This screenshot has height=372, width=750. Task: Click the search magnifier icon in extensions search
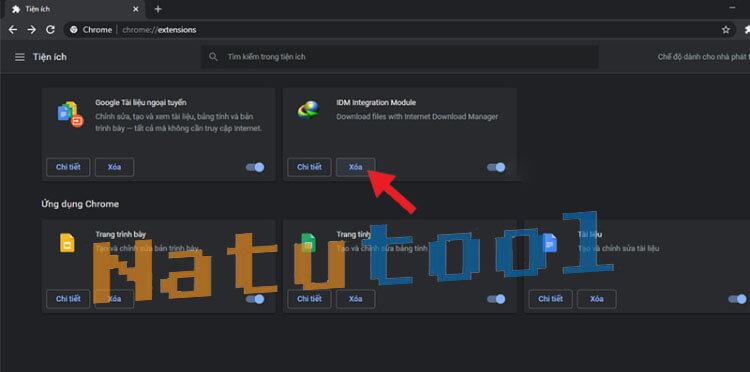(x=213, y=57)
